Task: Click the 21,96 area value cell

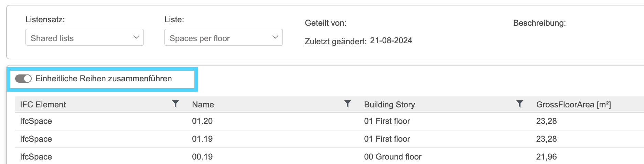Action: click(546, 157)
